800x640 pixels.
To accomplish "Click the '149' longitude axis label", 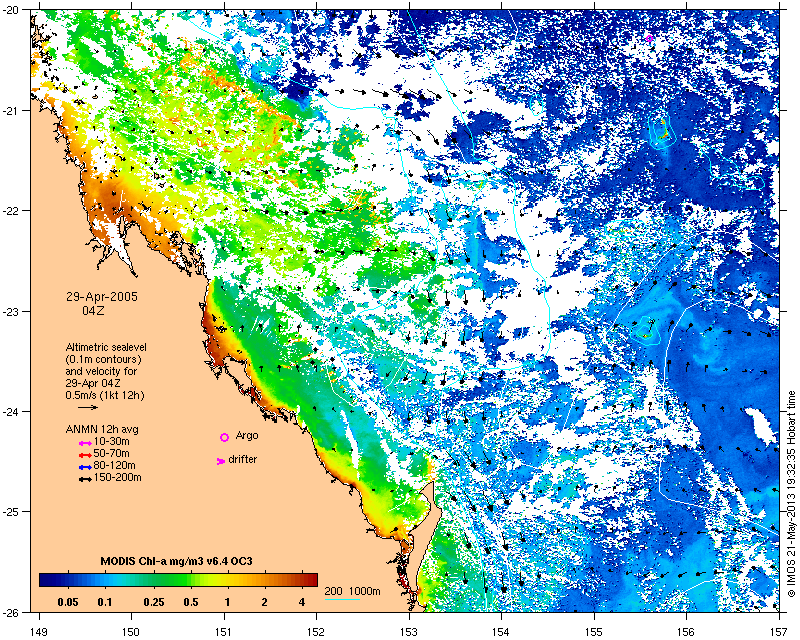I will pos(39,632).
